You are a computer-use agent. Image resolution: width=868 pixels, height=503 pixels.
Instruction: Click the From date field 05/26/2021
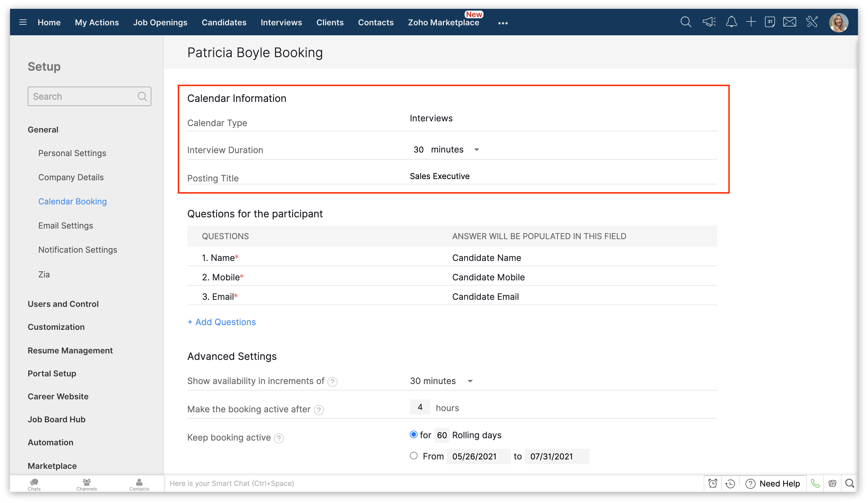pyautogui.click(x=478, y=456)
